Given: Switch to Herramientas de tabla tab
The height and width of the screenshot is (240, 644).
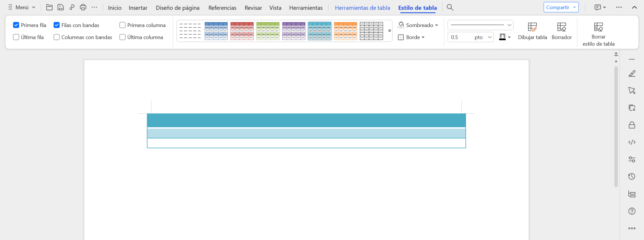Looking at the screenshot, I should tap(363, 8).
